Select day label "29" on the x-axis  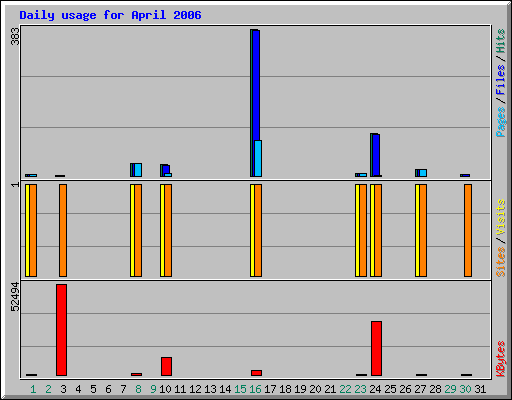[450, 389]
